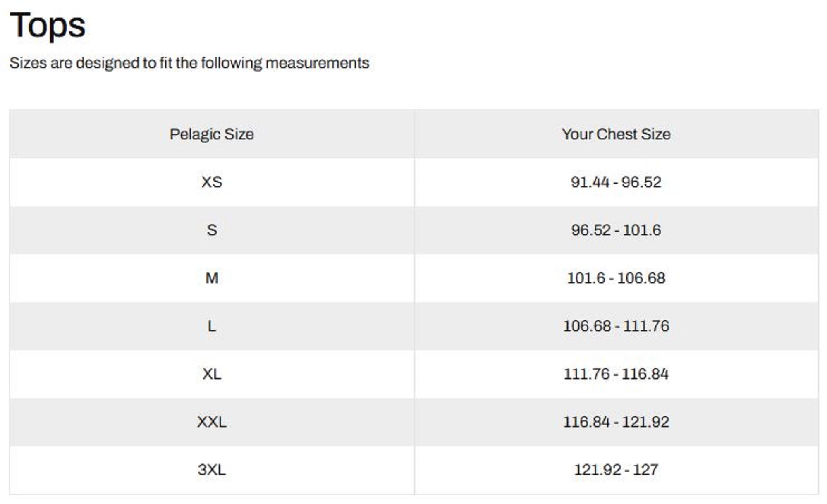The image size is (827, 504).
Task: Click the 3XL size cell
Action: click(212, 470)
